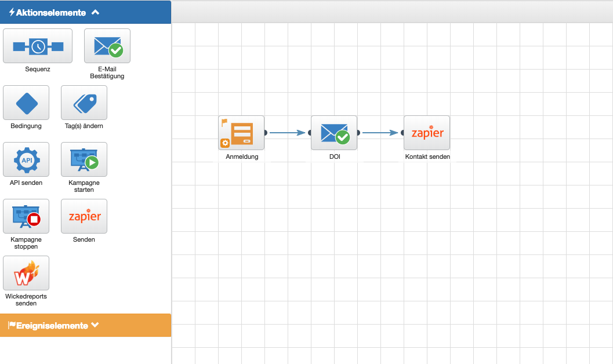Click the API senden gear icon
Screen dimensions: 613x364
[x=26, y=159]
